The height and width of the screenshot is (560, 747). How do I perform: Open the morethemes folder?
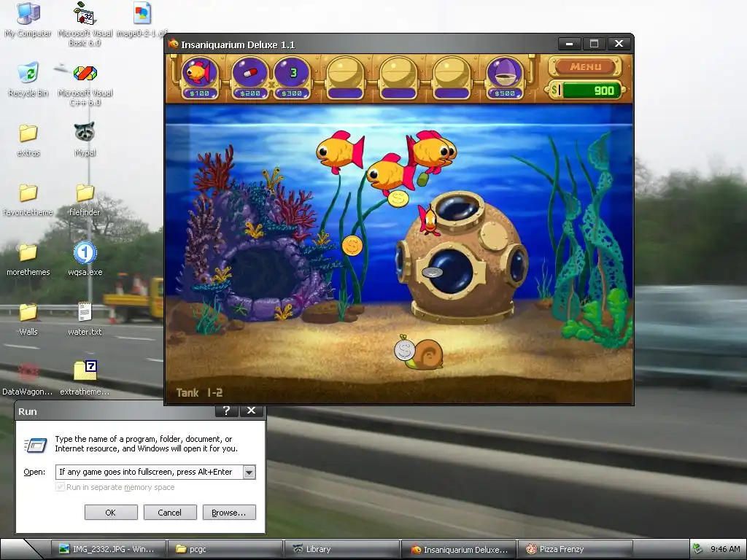click(x=28, y=260)
